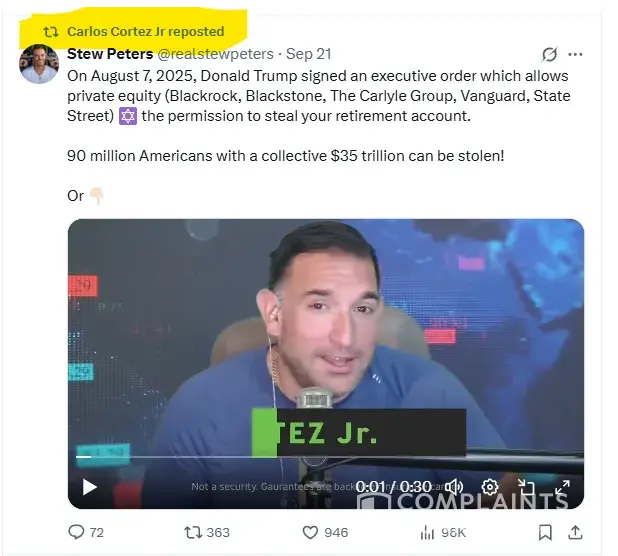
Task: Repost this tweet using the retweet icon
Action: click(x=193, y=532)
